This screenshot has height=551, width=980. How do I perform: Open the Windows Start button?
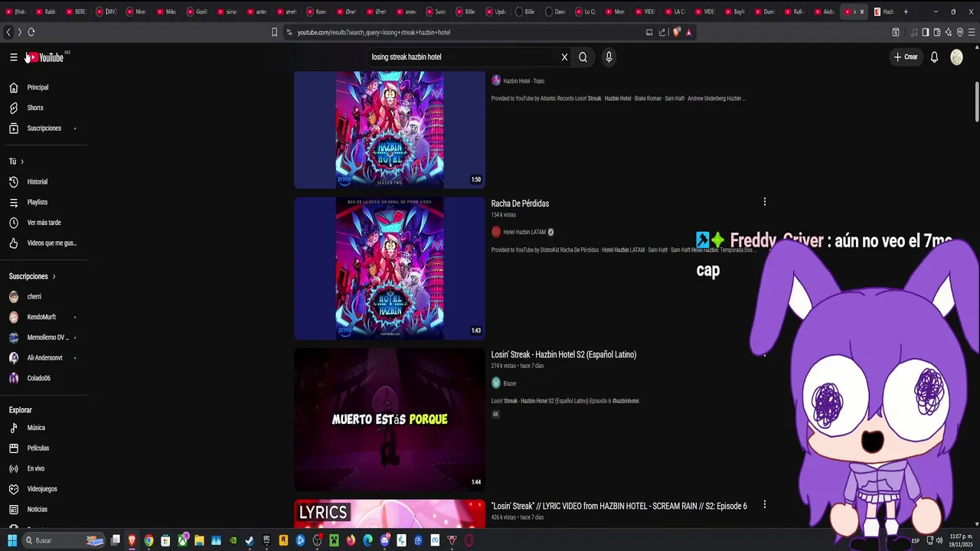(11, 540)
